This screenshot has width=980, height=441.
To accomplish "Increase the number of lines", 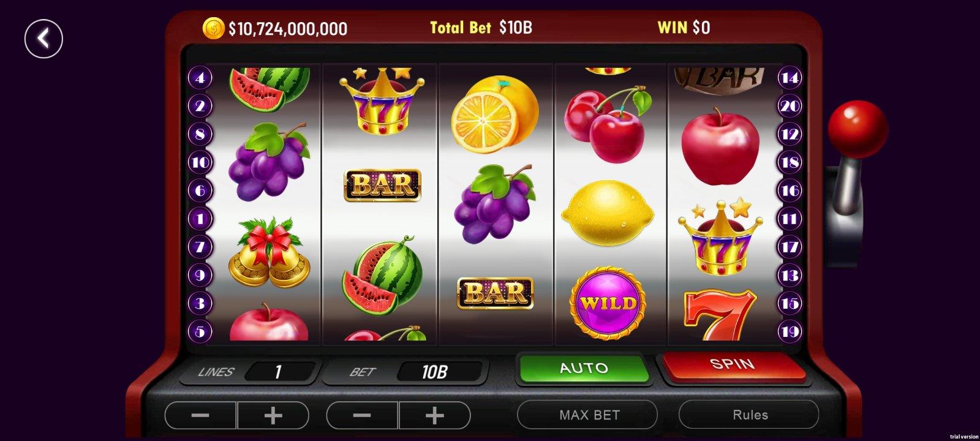I will click(x=273, y=415).
